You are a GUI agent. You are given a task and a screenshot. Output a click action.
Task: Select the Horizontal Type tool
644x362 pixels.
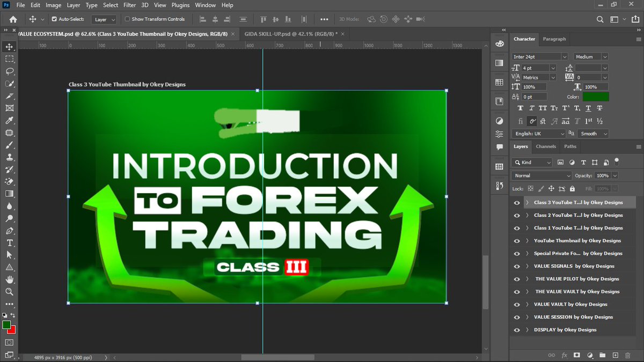point(9,242)
